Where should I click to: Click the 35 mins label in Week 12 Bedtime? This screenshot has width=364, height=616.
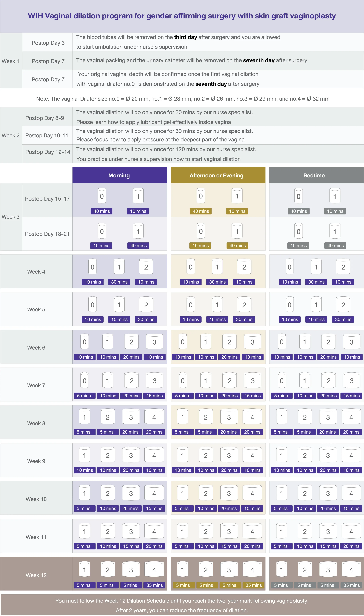coord(351,585)
